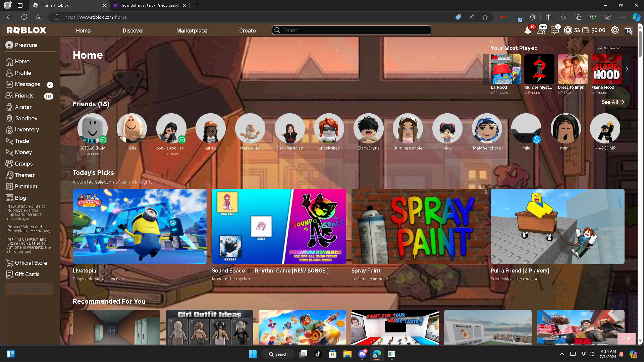Open the settings gear icon

(615, 31)
